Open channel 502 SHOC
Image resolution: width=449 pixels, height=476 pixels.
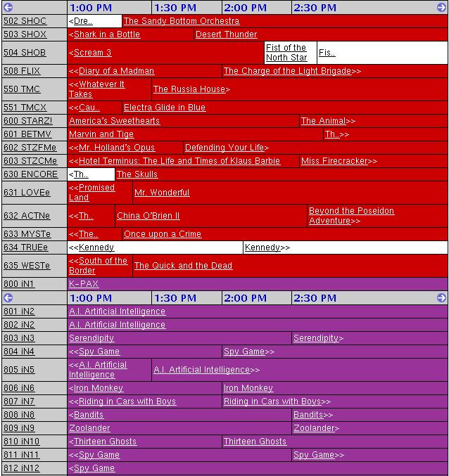click(x=25, y=21)
